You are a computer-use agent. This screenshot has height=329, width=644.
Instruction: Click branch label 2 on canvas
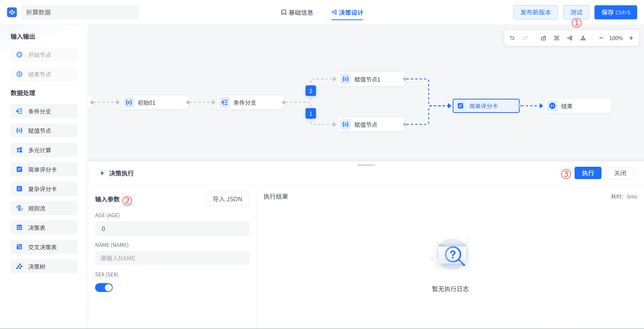coord(311,91)
